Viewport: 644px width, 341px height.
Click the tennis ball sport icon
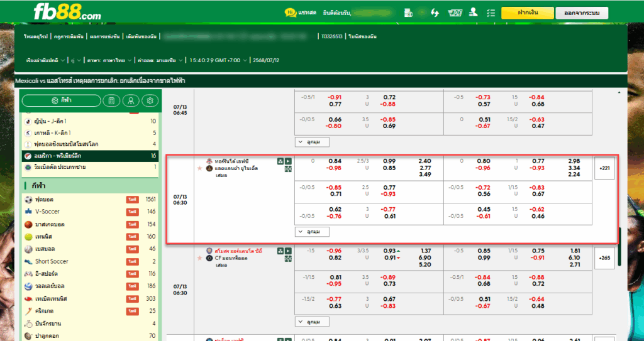pyautogui.click(x=28, y=237)
